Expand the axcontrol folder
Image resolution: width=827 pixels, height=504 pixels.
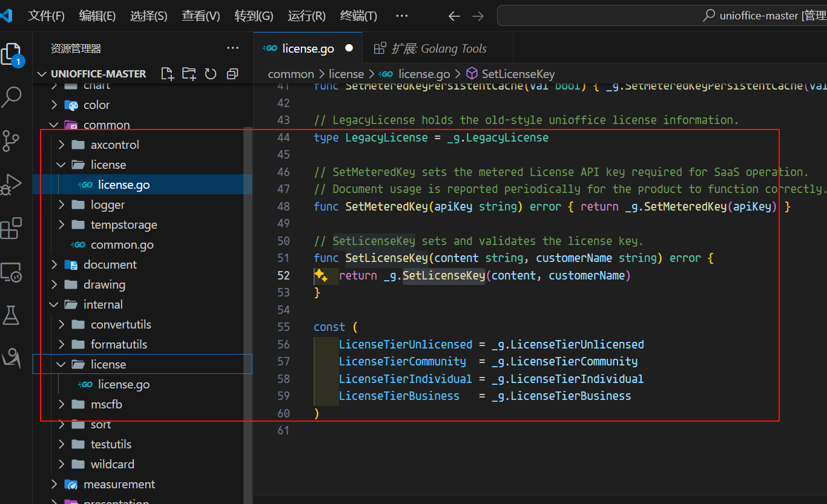[114, 145]
